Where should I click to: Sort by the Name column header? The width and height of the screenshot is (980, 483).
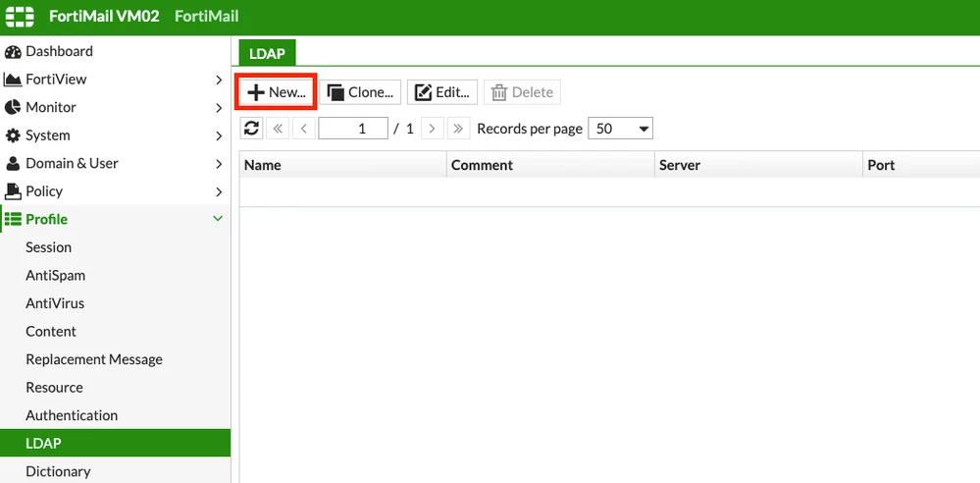(343, 165)
